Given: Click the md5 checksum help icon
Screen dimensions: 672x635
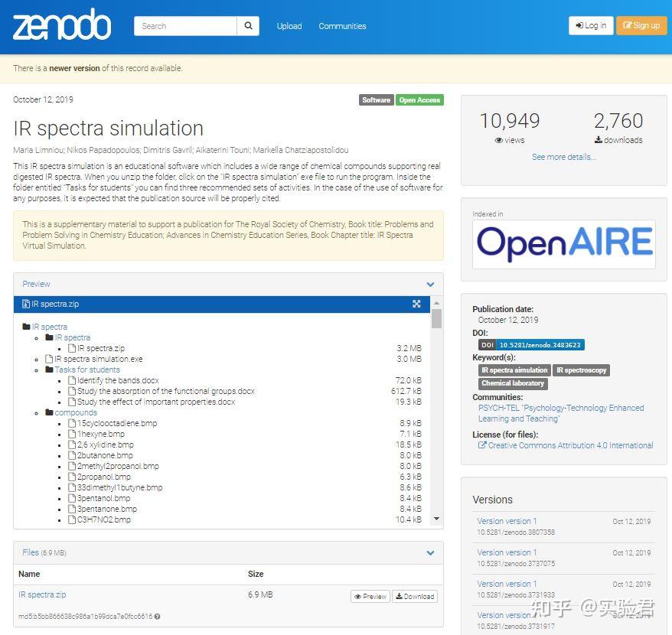Looking at the screenshot, I should tap(158, 617).
